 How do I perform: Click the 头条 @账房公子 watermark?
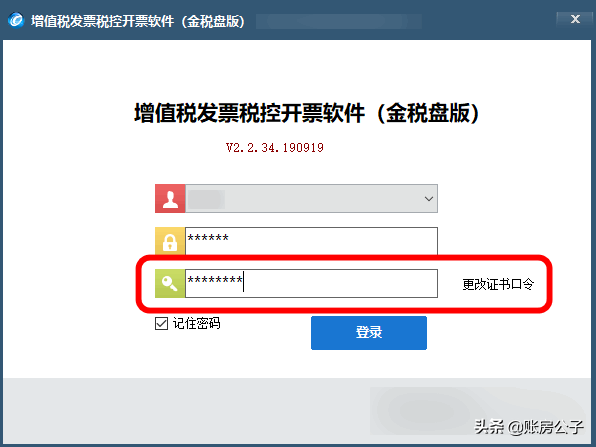point(528,427)
